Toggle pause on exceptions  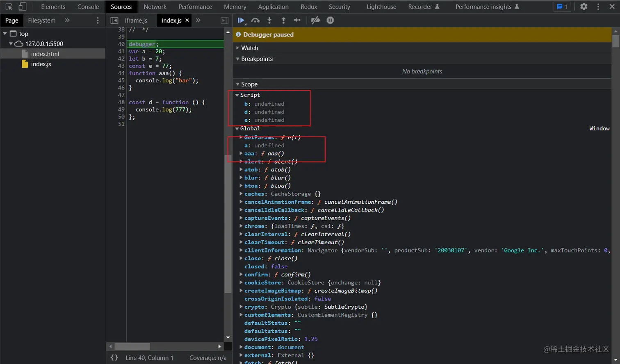(x=330, y=20)
